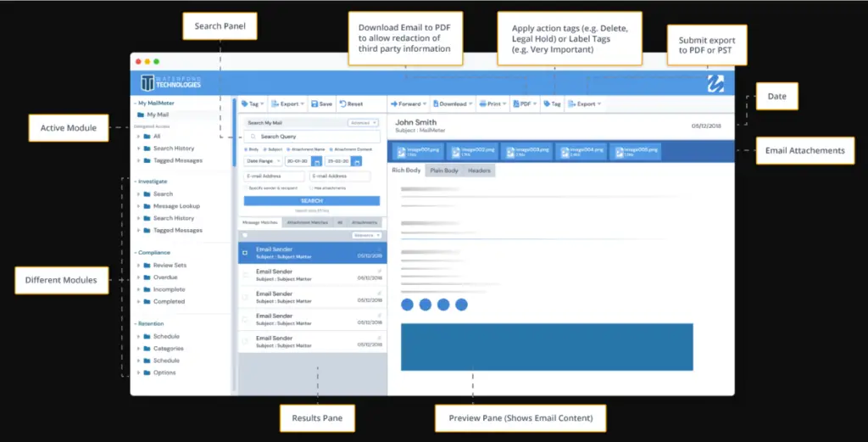Open attachment image001.png
This screenshot has width=868, height=442.
pos(418,151)
